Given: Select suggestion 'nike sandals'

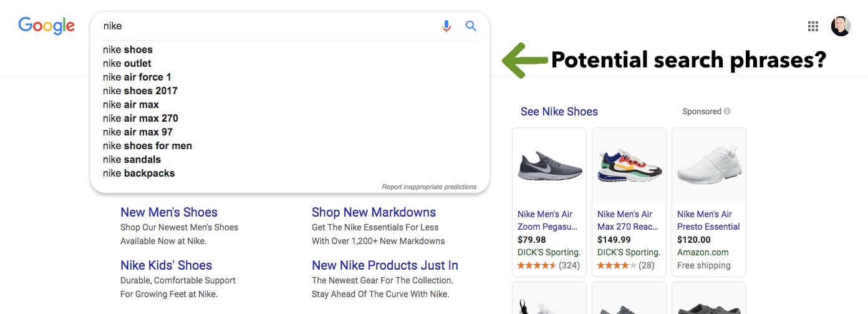Looking at the screenshot, I should click(132, 159).
